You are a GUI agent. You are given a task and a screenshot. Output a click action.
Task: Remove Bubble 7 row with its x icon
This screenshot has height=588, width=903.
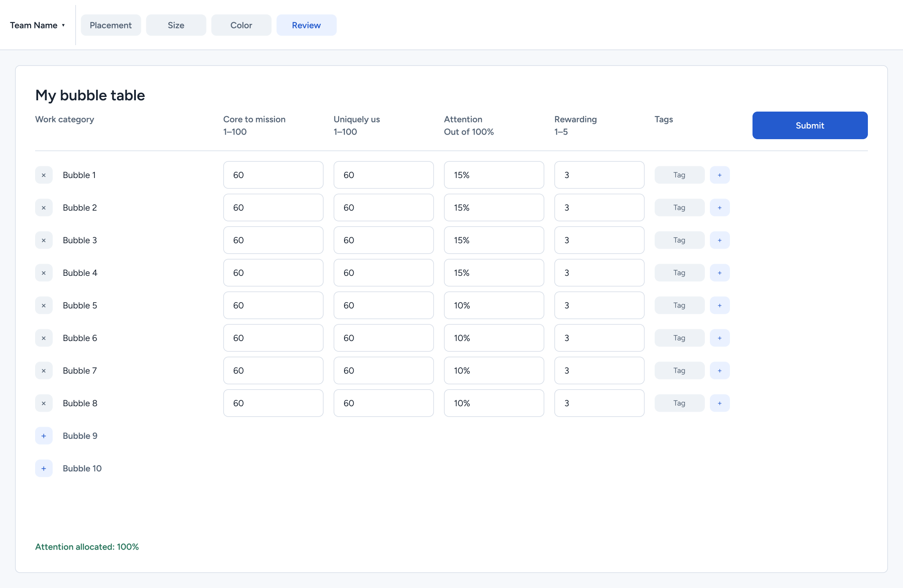(x=44, y=371)
